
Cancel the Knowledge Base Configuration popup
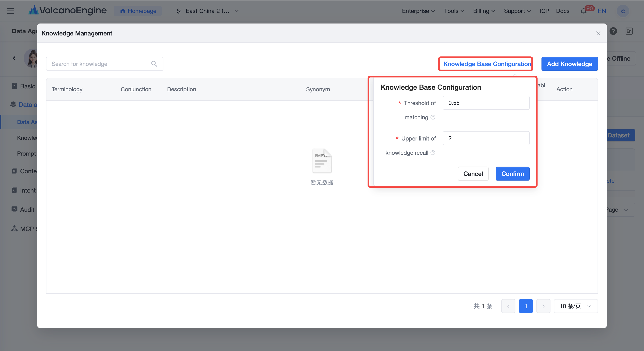click(473, 174)
